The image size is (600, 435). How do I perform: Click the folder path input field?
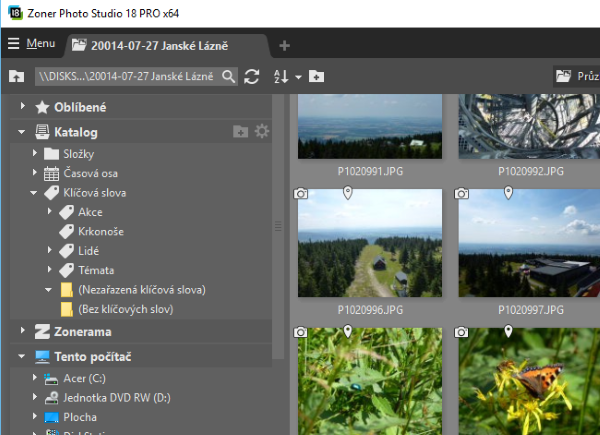coord(128,77)
